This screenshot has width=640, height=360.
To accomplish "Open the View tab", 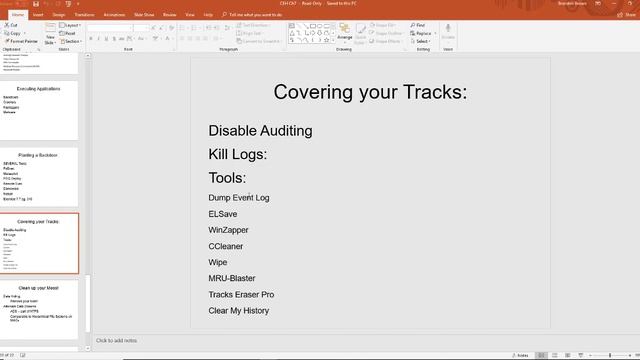I will pyautogui.click(x=190, y=15).
